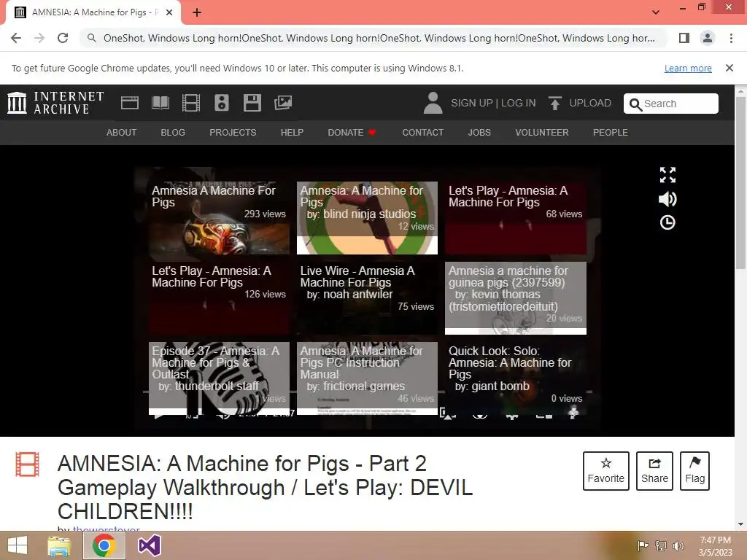Open blind ninja studios related video
The height and width of the screenshot is (560, 747).
click(x=368, y=217)
